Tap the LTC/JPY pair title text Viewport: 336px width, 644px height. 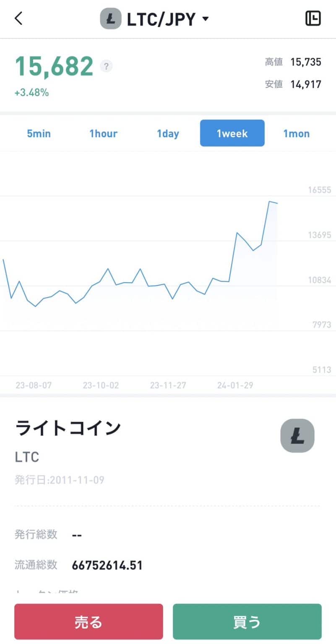161,19
